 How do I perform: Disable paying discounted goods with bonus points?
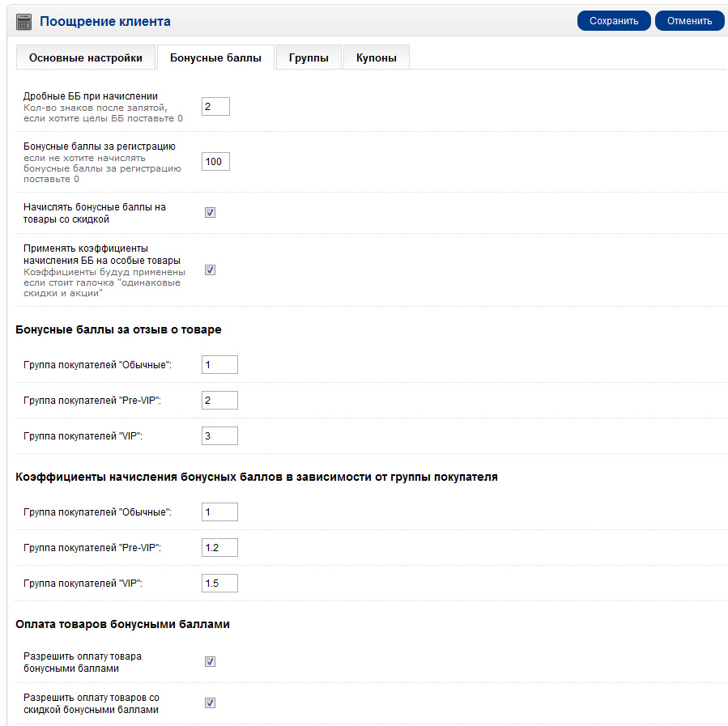210,703
